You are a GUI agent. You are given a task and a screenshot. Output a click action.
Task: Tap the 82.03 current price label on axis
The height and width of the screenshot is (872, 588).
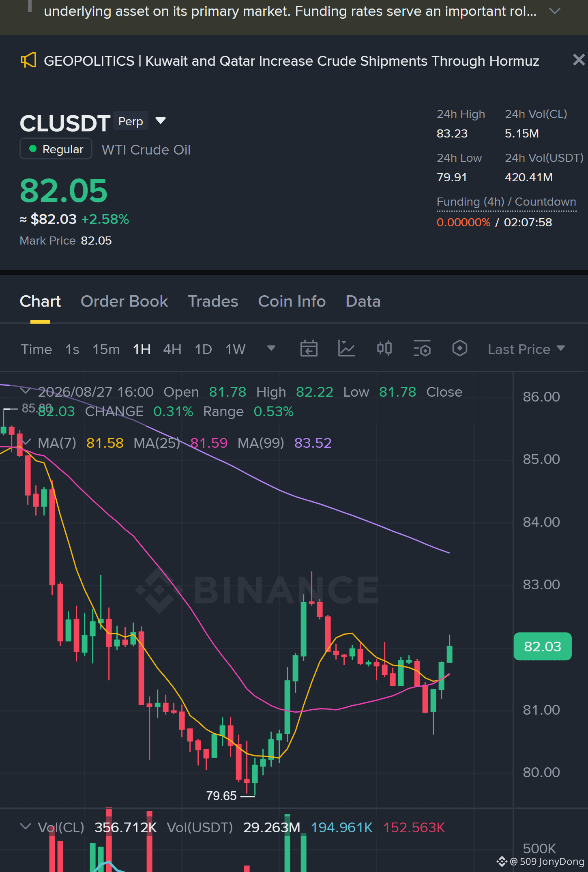coord(543,646)
